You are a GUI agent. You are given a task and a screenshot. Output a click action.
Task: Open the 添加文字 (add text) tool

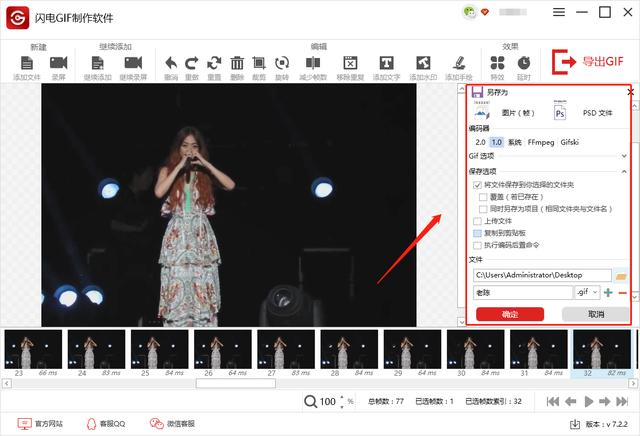tap(386, 64)
